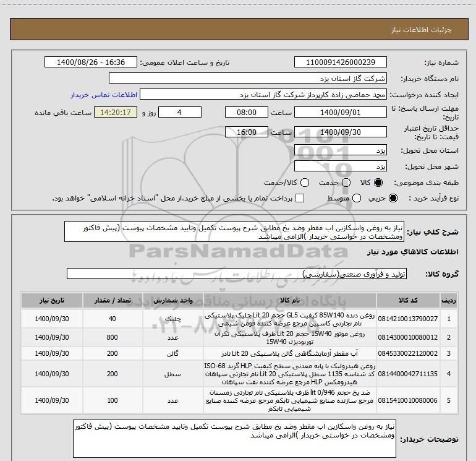Toggle the اسناد خزانه اسلامی payment checkbox

(x=300, y=198)
